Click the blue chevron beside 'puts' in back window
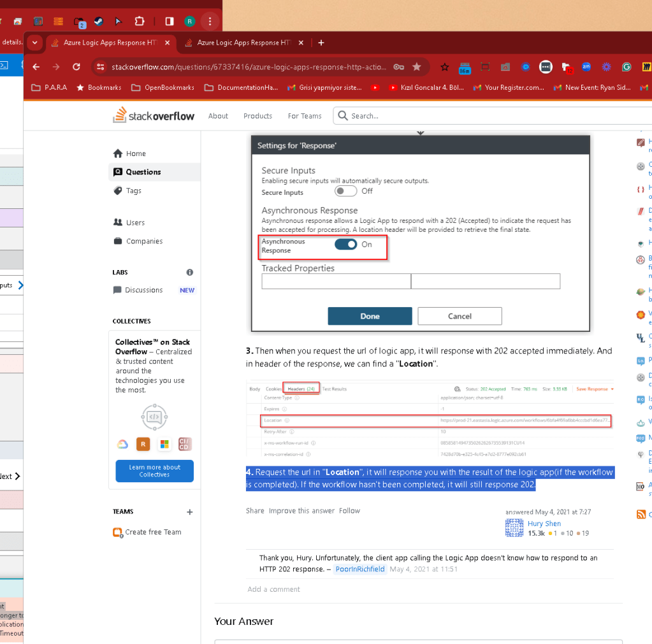652x644 pixels. [21, 285]
